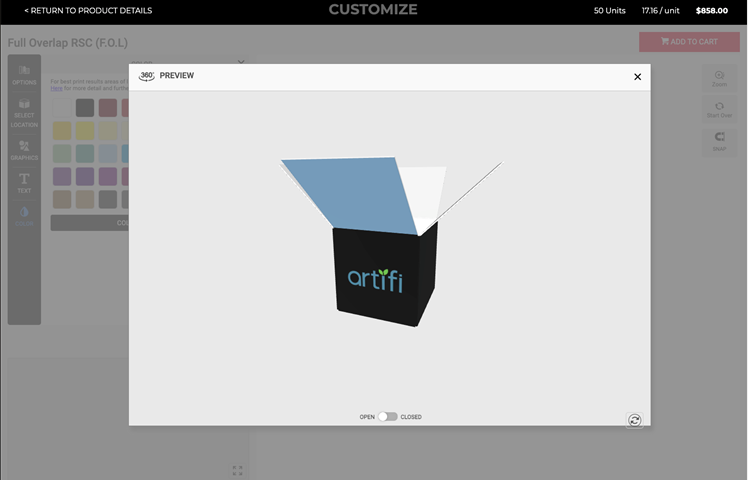Click the $858.00 total price
This screenshot has width=748, height=480.
(x=712, y=10)
